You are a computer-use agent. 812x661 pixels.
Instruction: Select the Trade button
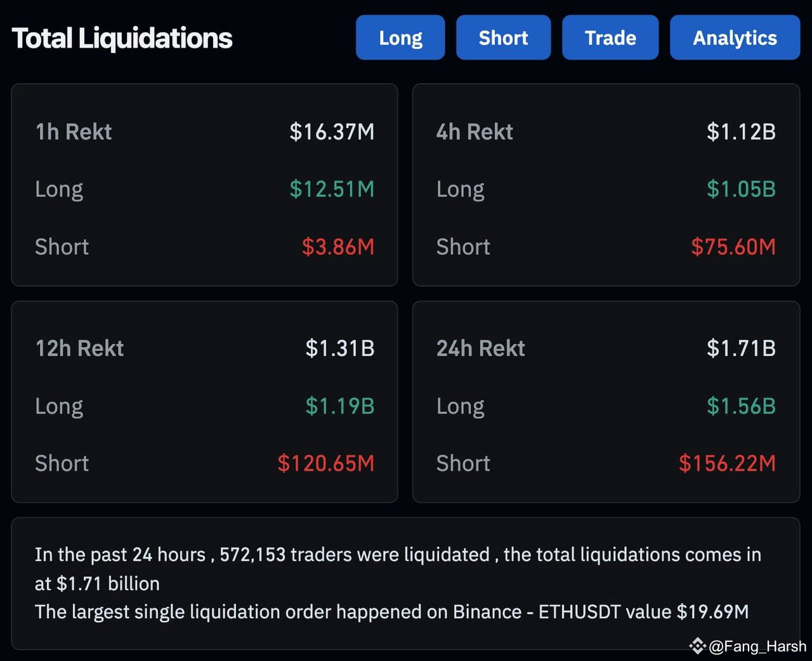(610, 38)
